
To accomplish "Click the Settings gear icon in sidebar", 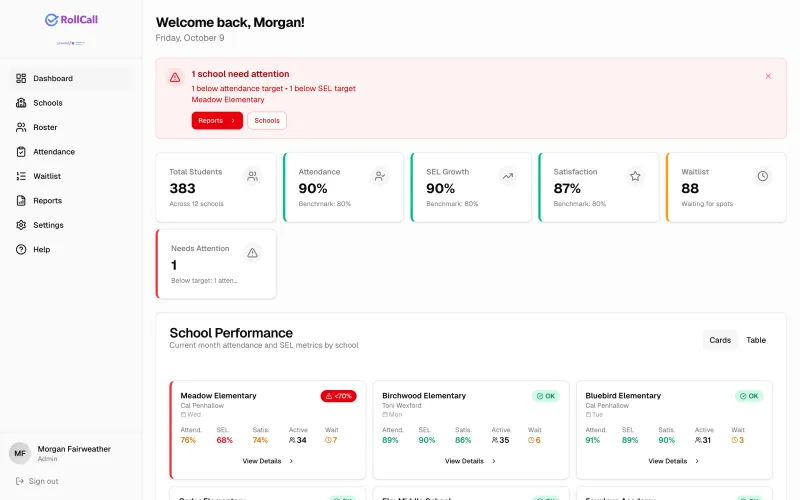I will coord(21,225).
